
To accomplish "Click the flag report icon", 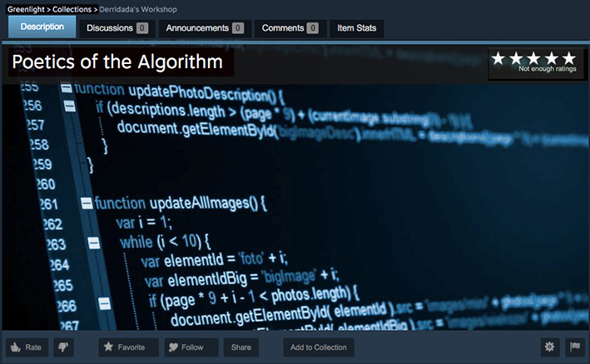I will pos(575,347).
